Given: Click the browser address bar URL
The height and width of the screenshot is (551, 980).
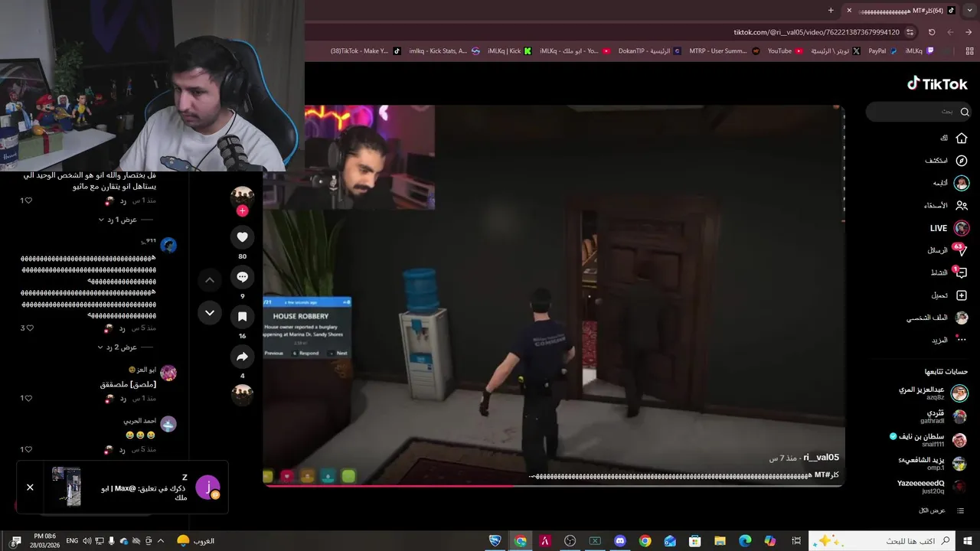Looking at the screenshot, I should coord(815,32).
